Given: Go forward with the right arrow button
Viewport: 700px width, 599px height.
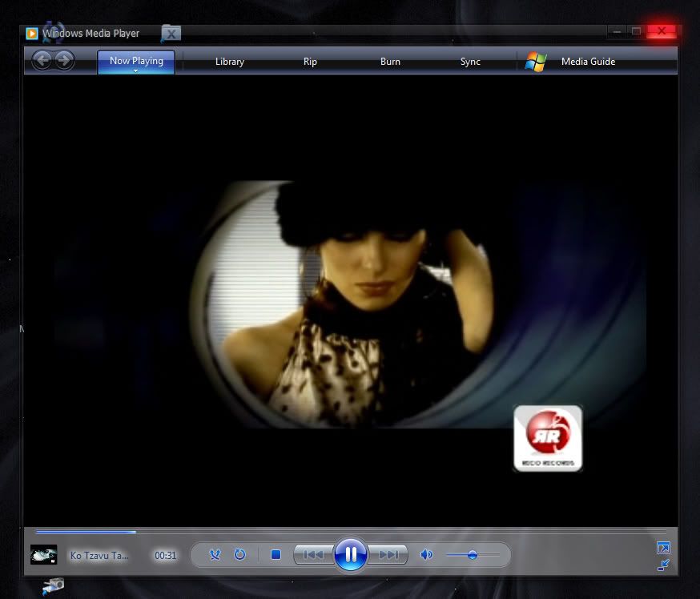Looking at the screenshot, I should 64,60.
